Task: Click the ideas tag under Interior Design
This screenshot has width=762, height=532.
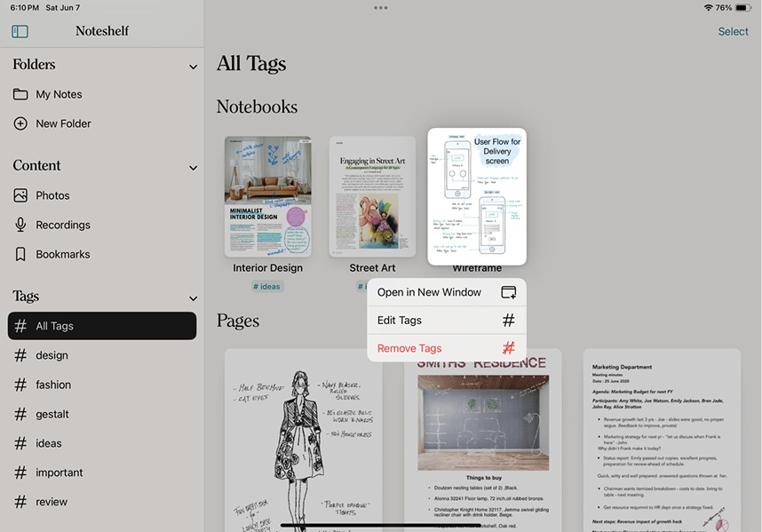Action: pos(267,287)
